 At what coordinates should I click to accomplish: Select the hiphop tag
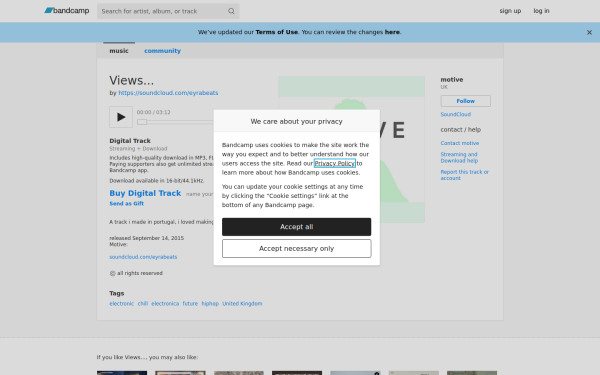pos(210,303)
